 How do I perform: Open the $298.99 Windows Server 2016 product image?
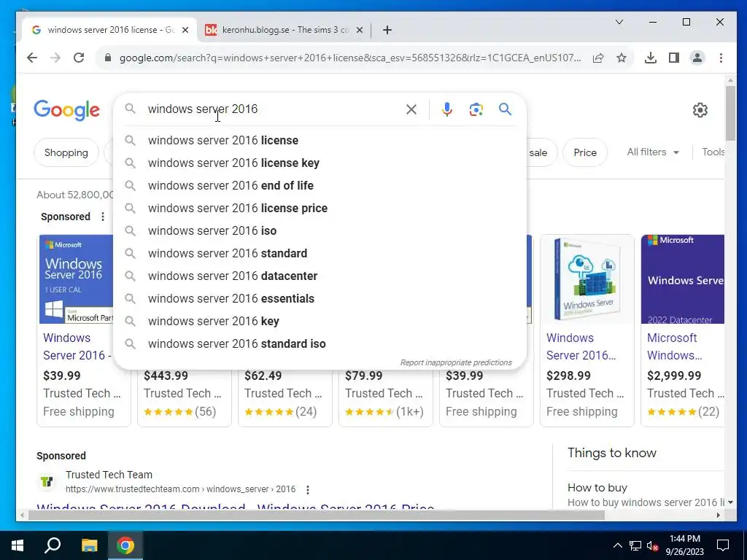pos(587,279)
